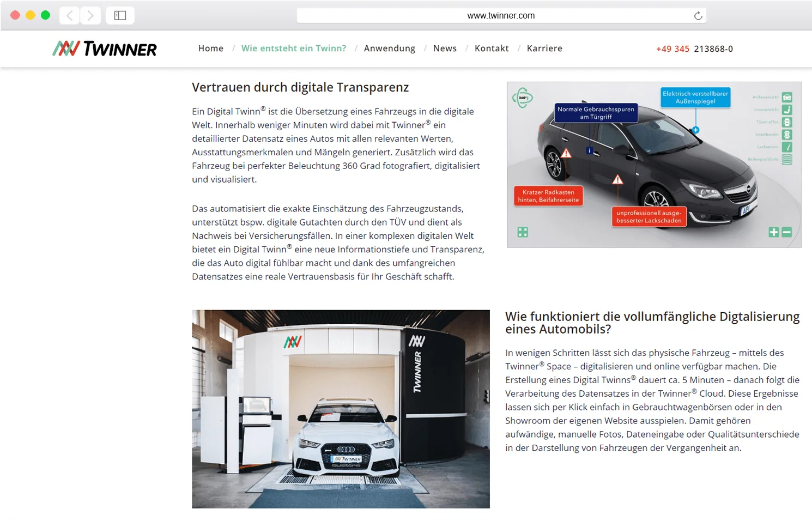Click the blue info marker on the door handle

[x=589, y=150]
